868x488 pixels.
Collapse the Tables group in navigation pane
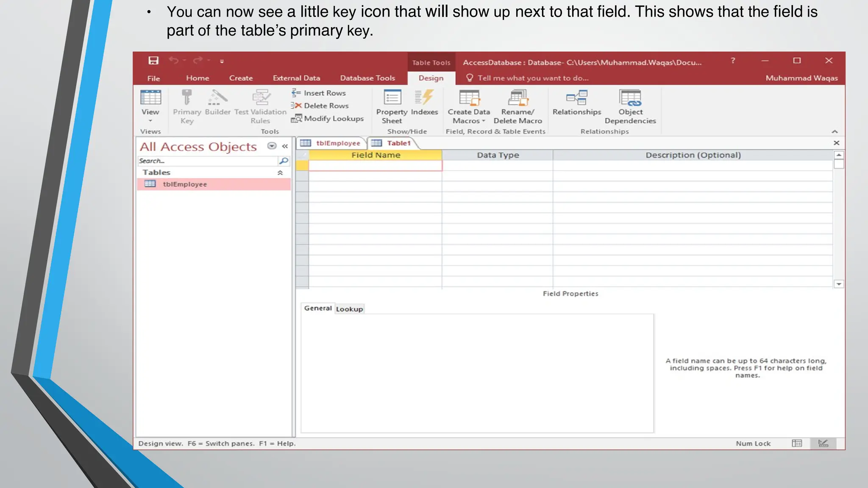tap(280, 172)
